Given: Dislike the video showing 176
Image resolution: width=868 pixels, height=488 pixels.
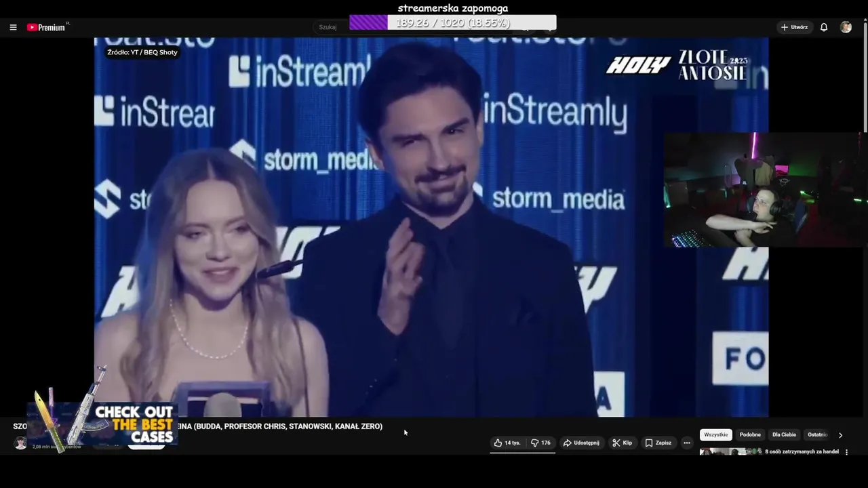Looking at the screenshot, I should pyautogui.click(x=541, y=443).
